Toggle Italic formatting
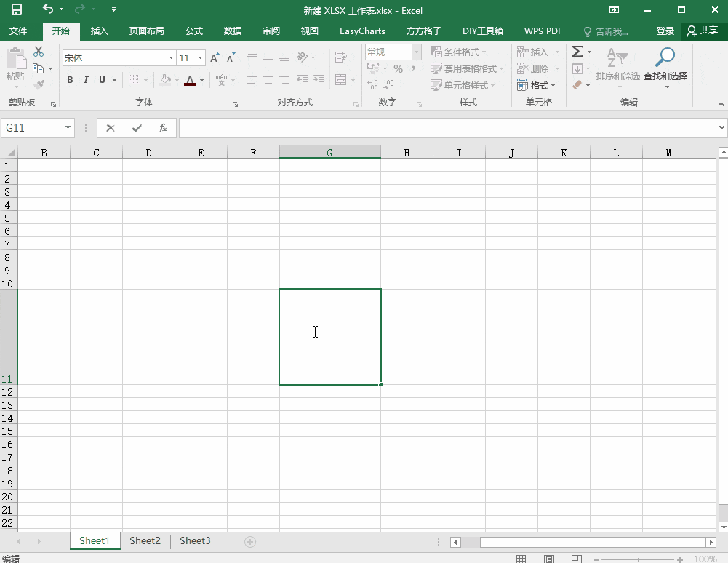Viewport: 728px width, 563px height. 86,80
